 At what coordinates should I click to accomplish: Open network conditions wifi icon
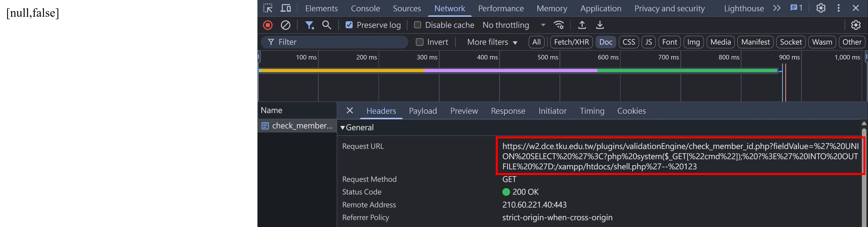pyautogui.click(x=559, y=25)
